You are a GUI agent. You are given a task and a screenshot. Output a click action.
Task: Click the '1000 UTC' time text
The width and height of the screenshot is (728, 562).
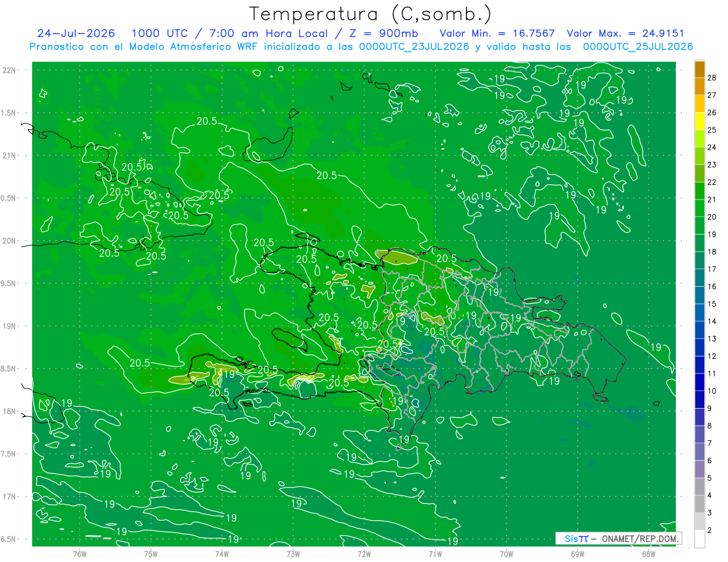pyautogui.click(x=160, y=33)
